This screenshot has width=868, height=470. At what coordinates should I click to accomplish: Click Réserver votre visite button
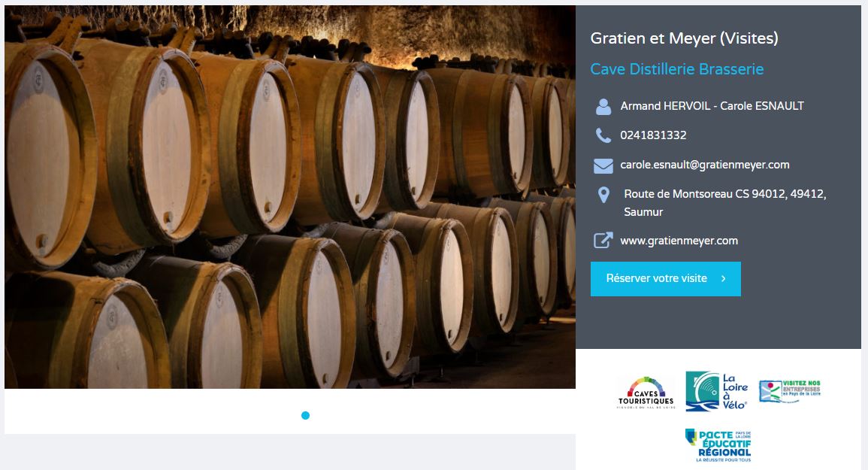tap(665, 279)
